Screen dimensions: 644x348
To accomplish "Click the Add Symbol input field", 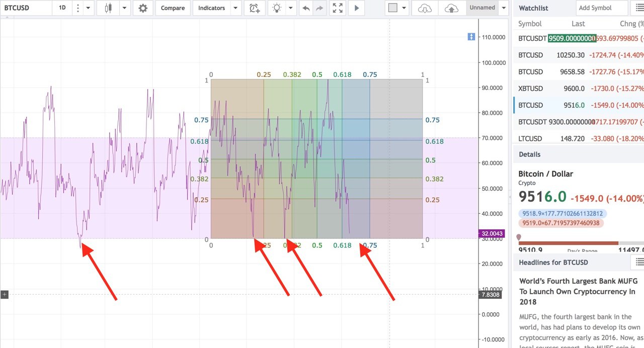I will coord(601,8).
